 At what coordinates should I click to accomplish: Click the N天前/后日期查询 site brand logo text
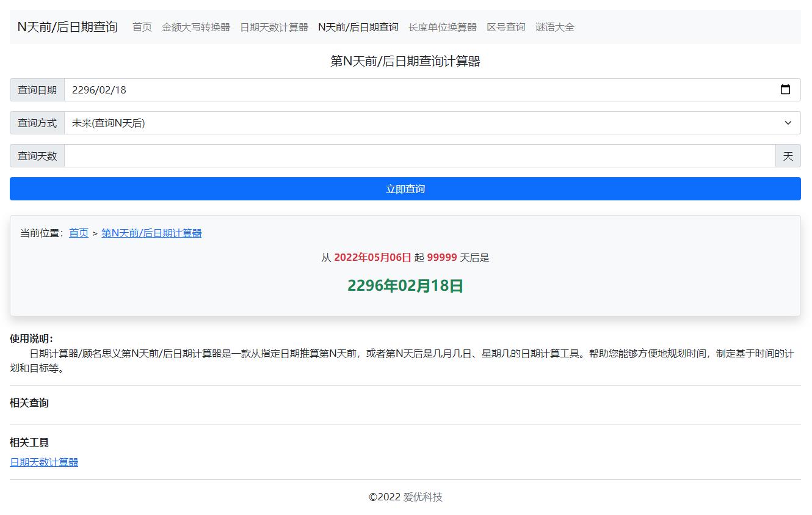[x=67, y=27]
